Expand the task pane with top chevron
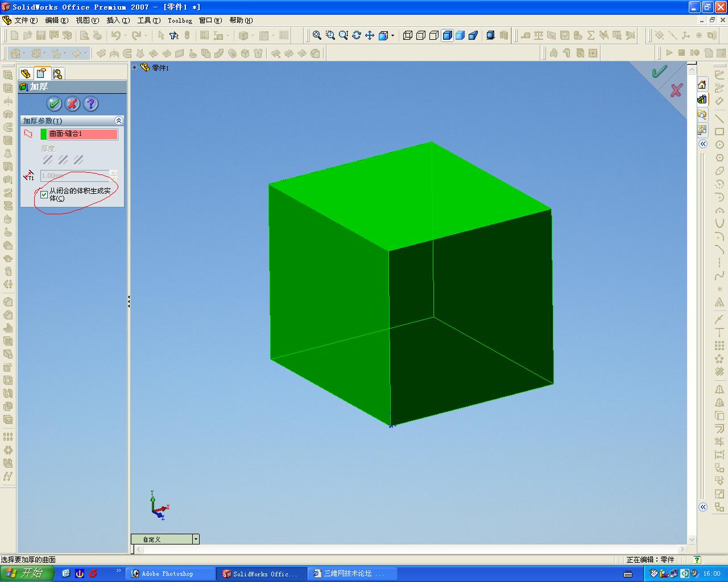 [x=703, y=144]
